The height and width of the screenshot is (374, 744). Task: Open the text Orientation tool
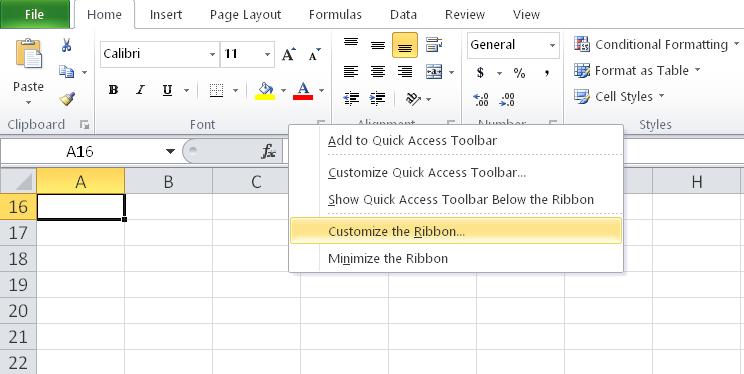(x=414, y=98)
